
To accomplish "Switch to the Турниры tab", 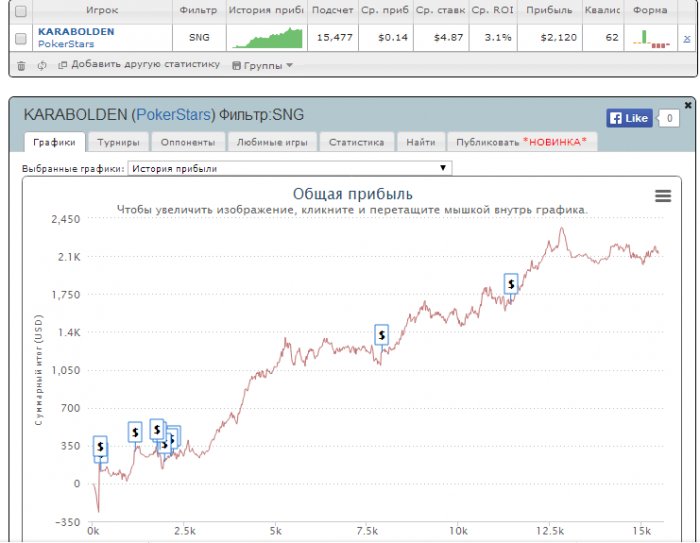I will click(118, 142).
